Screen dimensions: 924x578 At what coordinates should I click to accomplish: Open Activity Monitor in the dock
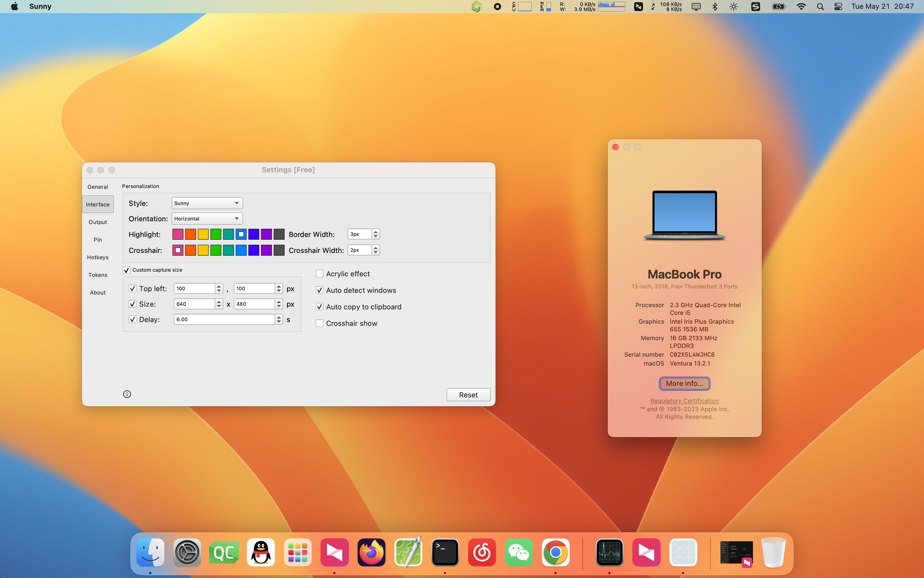tap(610, 552)
